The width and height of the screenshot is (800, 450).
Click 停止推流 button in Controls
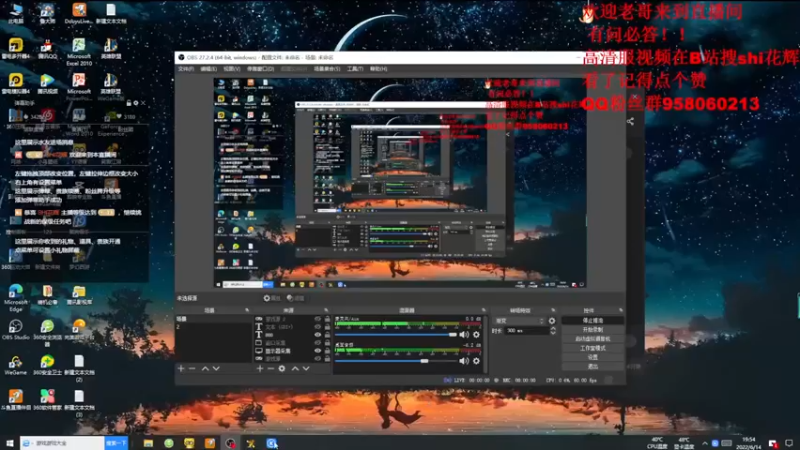point(593,320)
